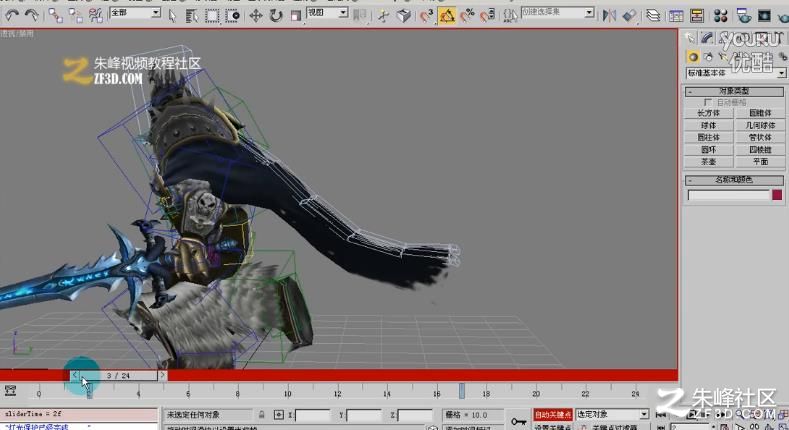
Task: Toggle the Spinner Snap button
Action: pos(487,16)
